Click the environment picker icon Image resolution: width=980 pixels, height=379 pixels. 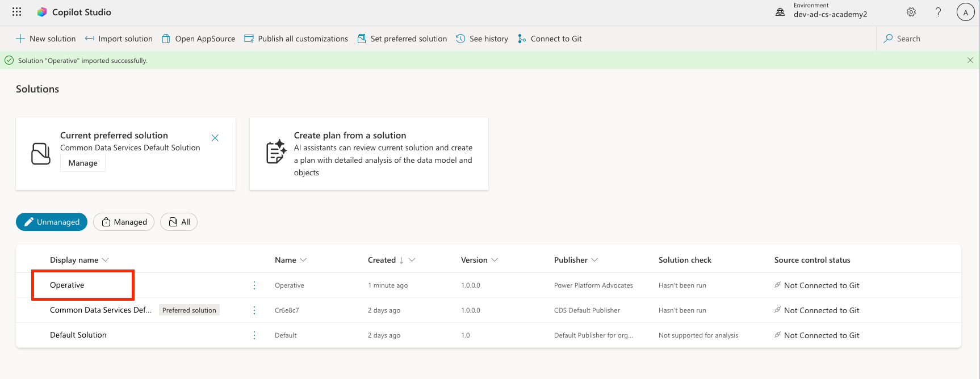[x=780, y=12]
